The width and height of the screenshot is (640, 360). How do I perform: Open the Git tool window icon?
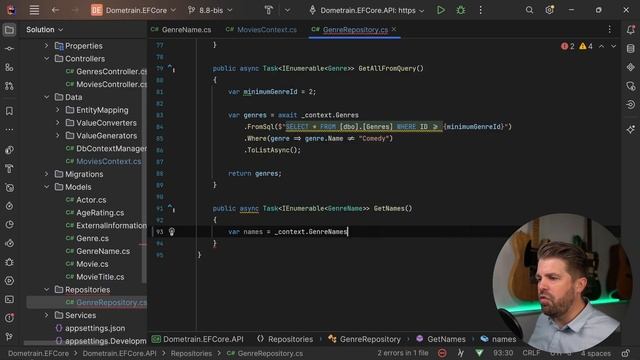(9, 336)
